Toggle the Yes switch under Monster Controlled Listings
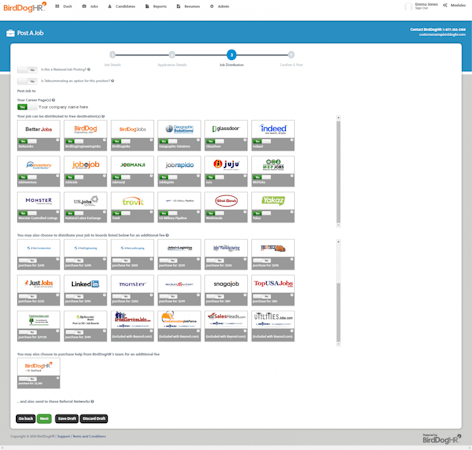Viewport: 472px width, 450px height. click(28, 213)
